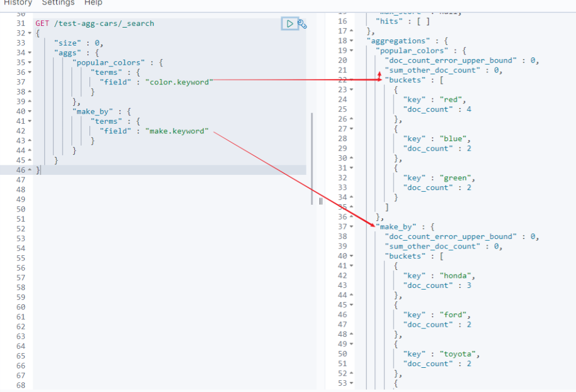Collapse make_by "buckets" at response line 40
This screenshot has width=576, height=392.
[x=351, y=256]
